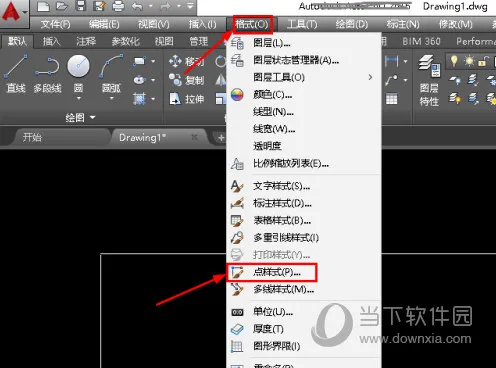Choose 线宽(W)... from the menu
Viewport: 496px width, 368px height.
304,129
